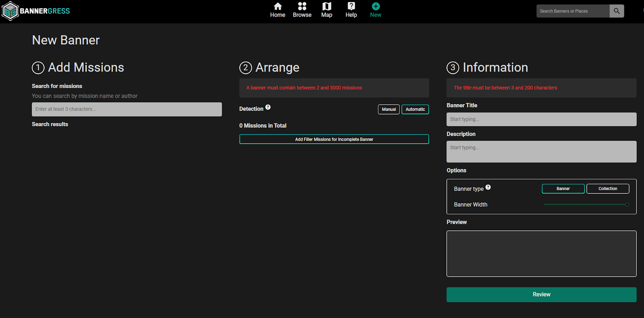
Task: Adjust the Banner Width slider handle
Action: click(x=627, y=205)
